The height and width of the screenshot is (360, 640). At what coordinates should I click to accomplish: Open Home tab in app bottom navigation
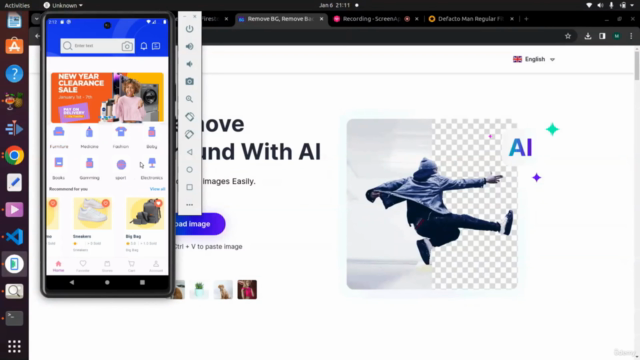click(x=58, y=266)
